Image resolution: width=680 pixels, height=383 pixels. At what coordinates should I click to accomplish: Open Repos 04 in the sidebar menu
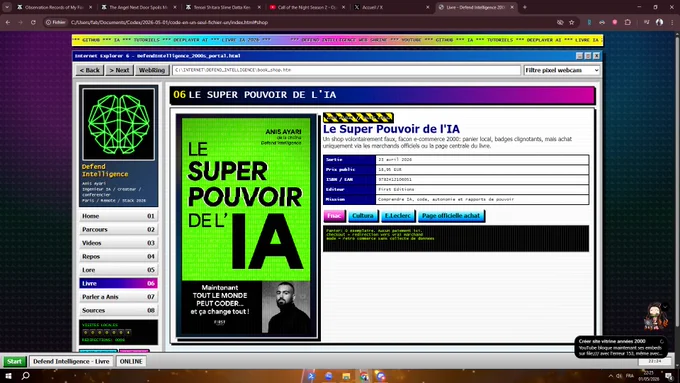point(118,256)
